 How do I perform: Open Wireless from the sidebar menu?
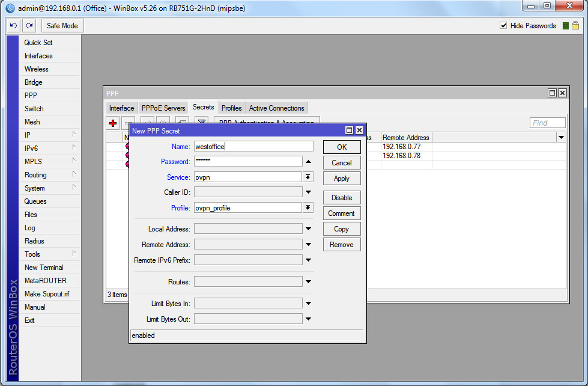[36, 69]
